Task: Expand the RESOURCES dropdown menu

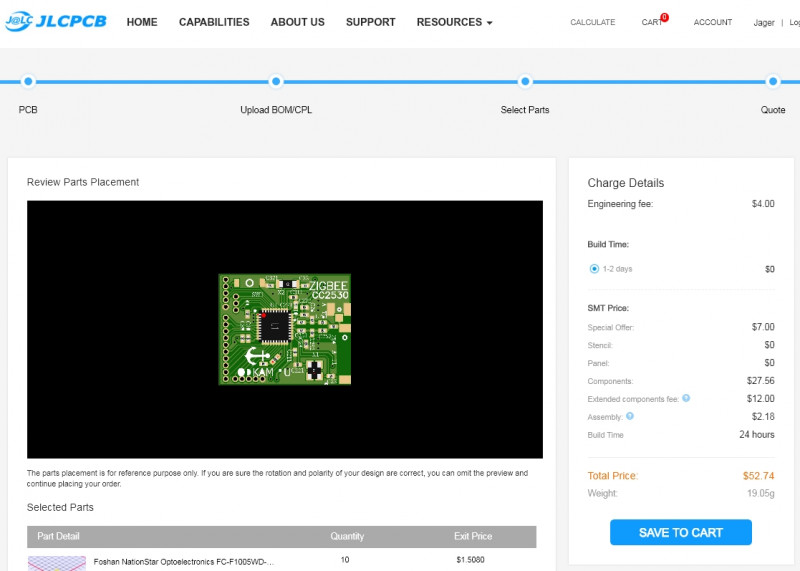Action: tap(454, 22)
